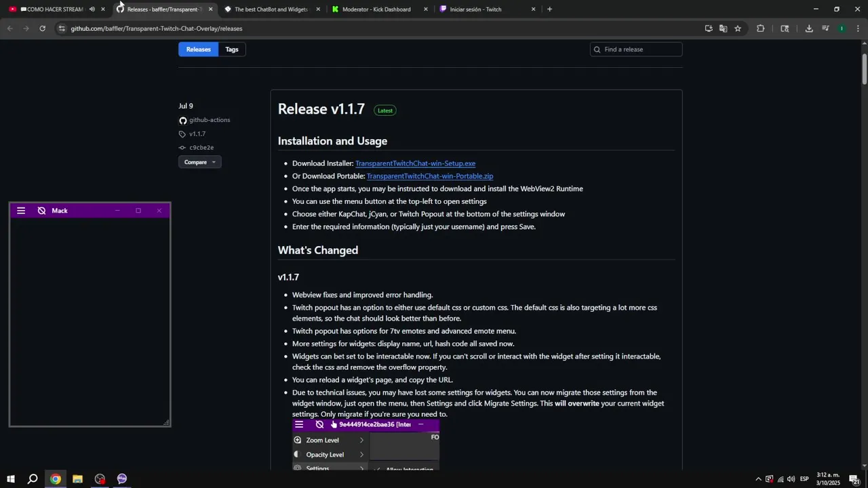868x488 pixels.
Task: Go forward in browser history
Action: pos(26,28)
